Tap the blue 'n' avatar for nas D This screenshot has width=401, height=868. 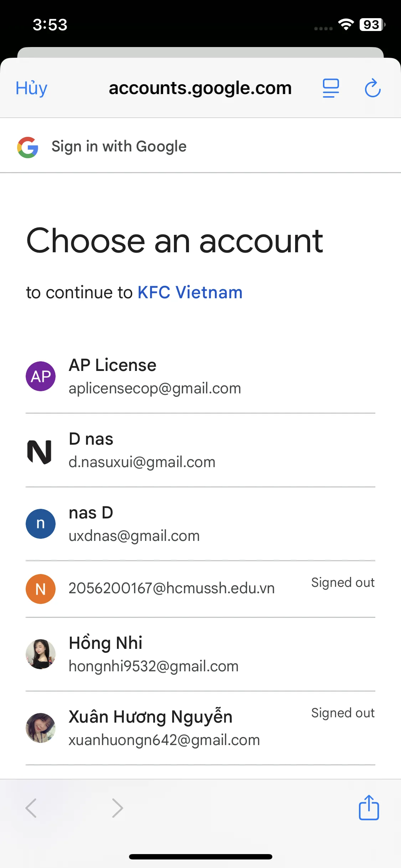tap(41, 523)
